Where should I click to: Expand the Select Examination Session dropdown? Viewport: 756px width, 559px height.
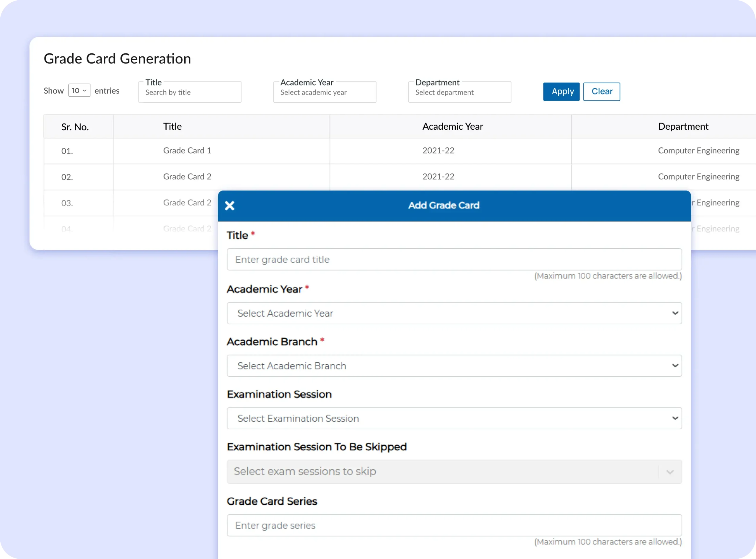point(454,418)
